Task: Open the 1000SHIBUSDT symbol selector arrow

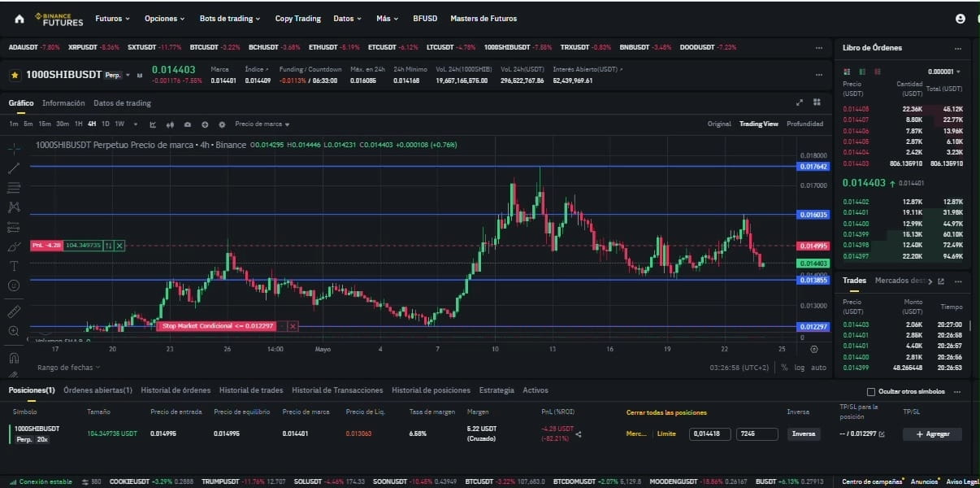Action: pyautogui.click(x=128, y=75)
